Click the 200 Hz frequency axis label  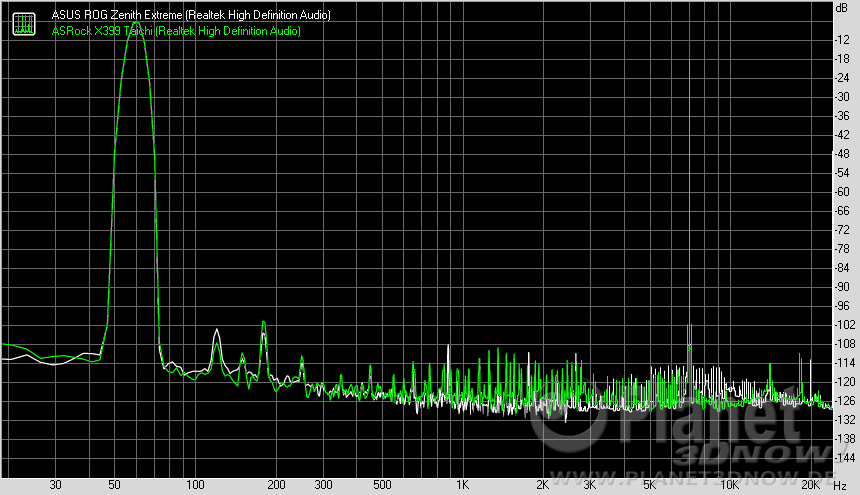tap(276, 485)
